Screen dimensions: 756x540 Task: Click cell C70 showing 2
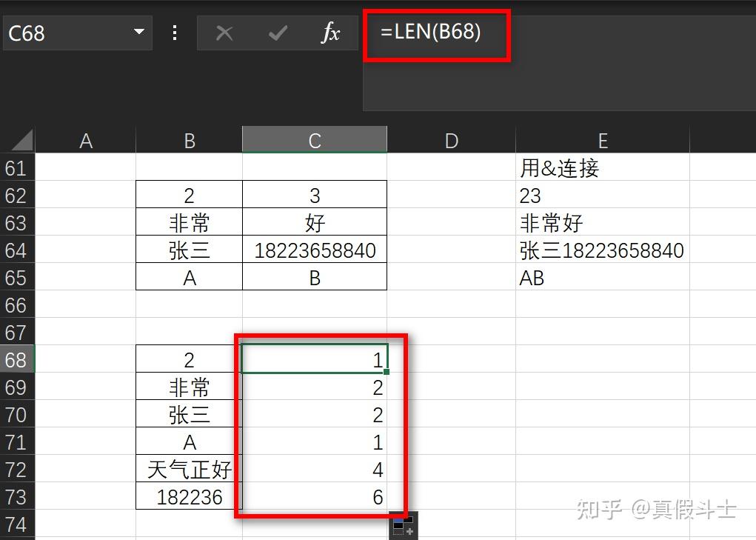[x=315, y=414]
